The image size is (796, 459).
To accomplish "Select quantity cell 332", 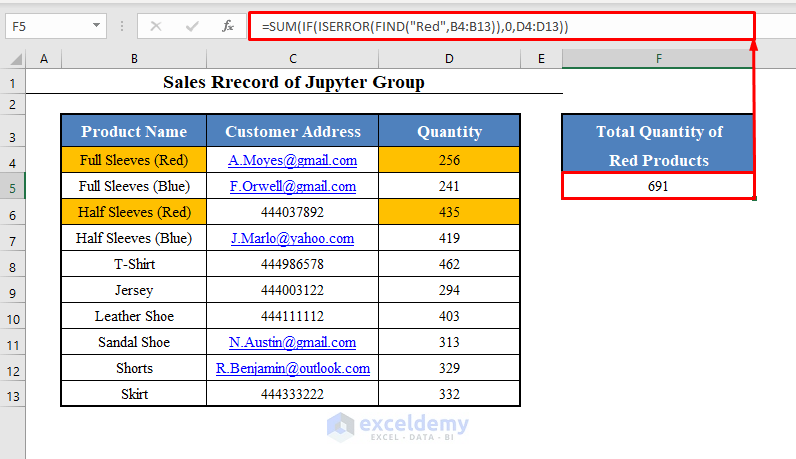I will pyautogui.click(x=449, y=394).
